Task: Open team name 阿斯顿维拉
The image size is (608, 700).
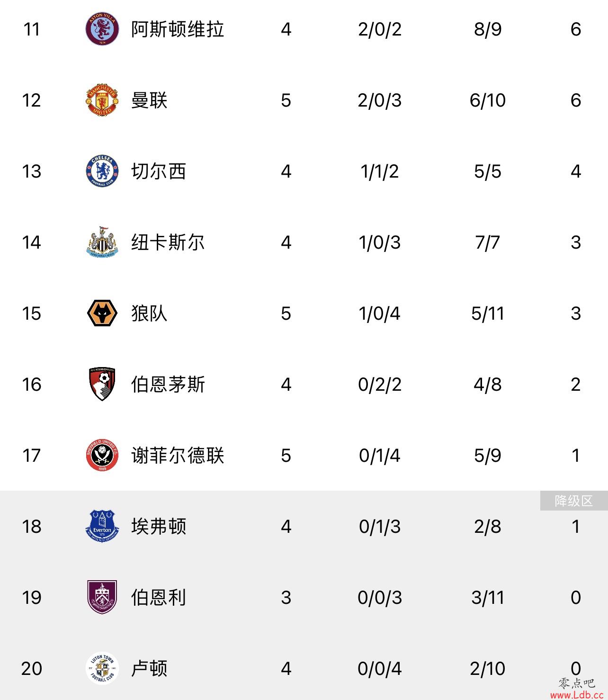Action: coord(178,29)
